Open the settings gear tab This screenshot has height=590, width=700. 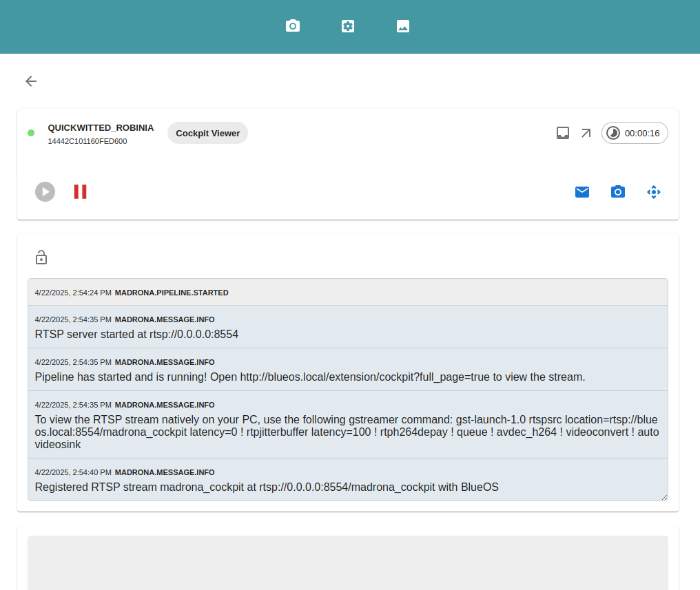tap(348, 26)
